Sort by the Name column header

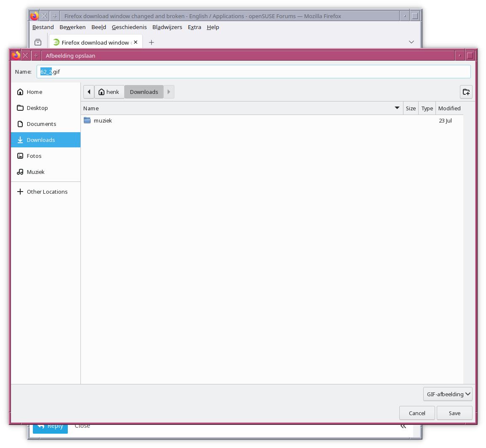[242, 108]
